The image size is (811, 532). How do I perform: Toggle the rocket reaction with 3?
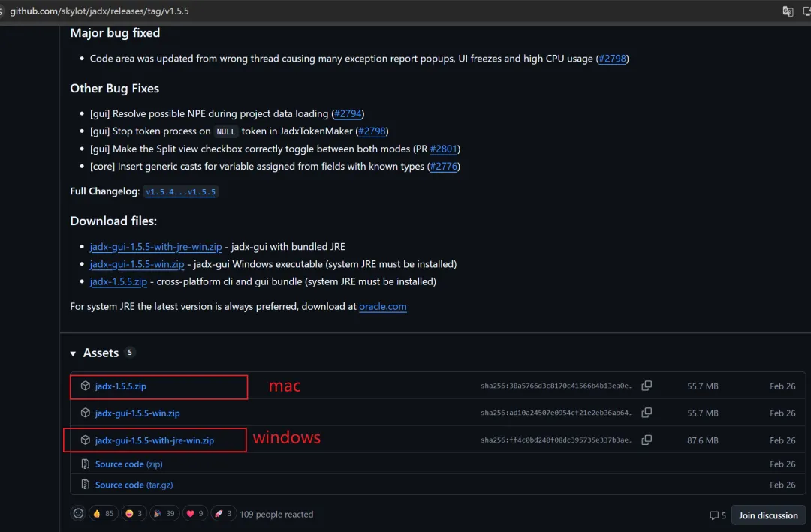coord(224,513)
